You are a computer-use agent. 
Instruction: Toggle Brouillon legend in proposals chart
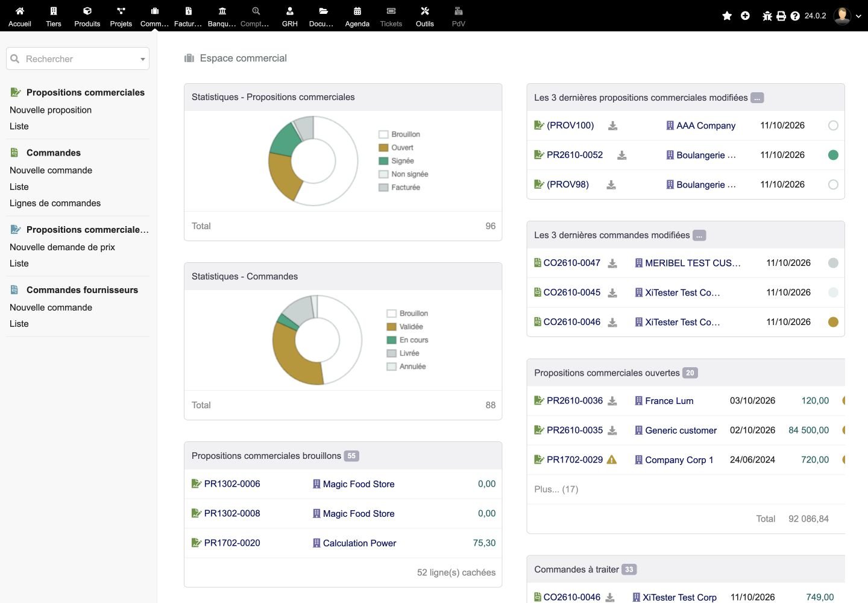click(399, 134)
